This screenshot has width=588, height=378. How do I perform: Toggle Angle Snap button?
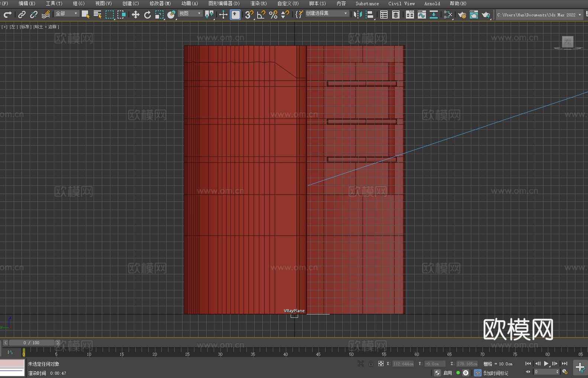pyautogui.click(x=261, y=14)
